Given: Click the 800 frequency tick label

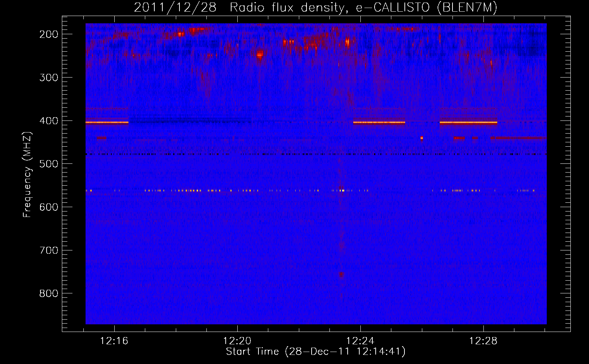Looking at the screenshot, I should pyautogui.click(x=49, y=293).
